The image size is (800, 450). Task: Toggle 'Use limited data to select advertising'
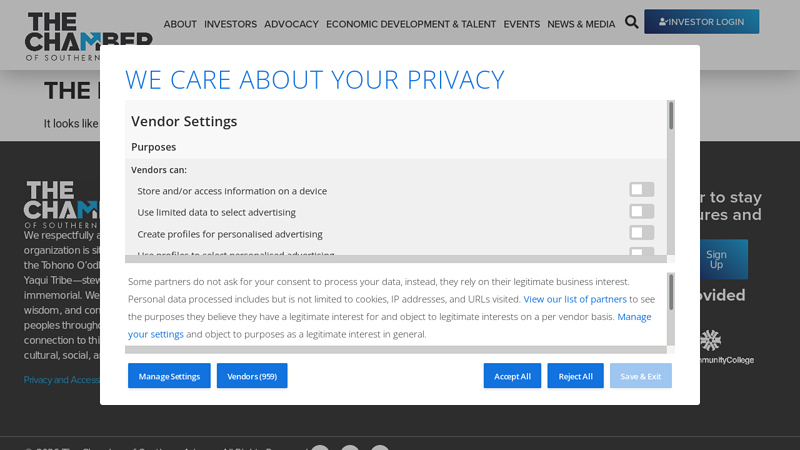coord(641,212)
